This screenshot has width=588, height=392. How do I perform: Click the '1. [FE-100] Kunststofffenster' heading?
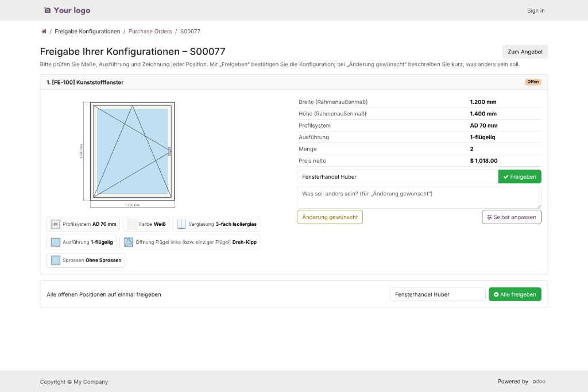tap(85, 82)
